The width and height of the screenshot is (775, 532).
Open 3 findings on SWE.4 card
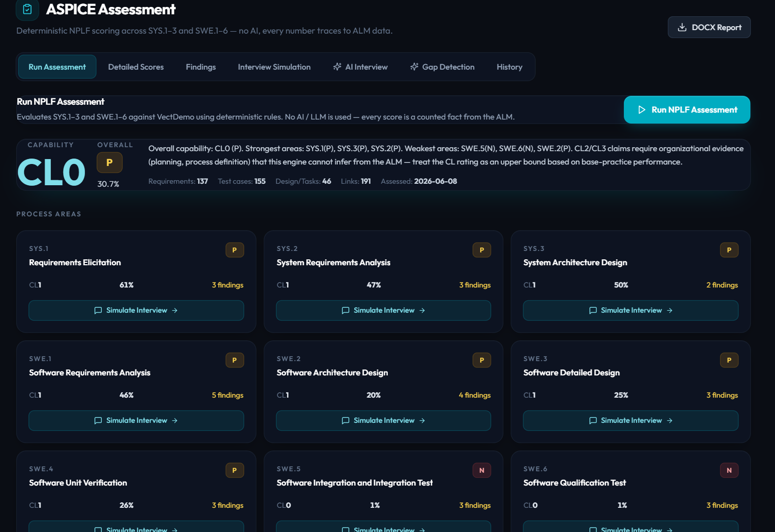[x=228, y=505]
